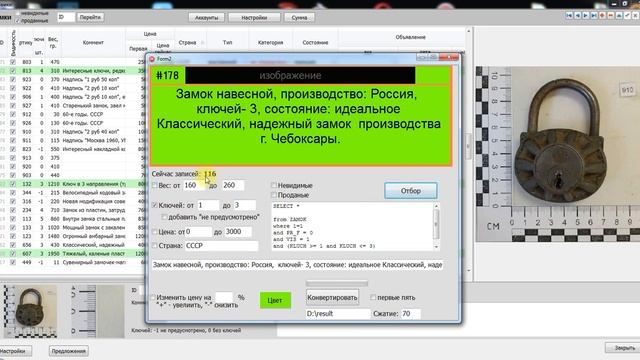Click the grid scrollbar down arrow
The height and width of the screenshot is (360, 640).
coord(469,270)
